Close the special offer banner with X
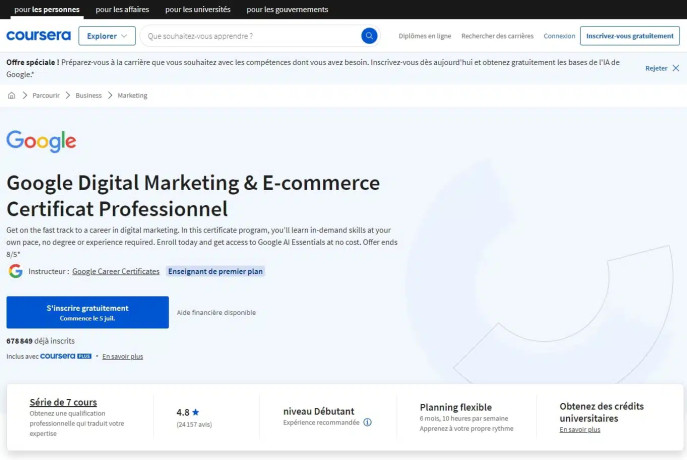The height and width of the screenshot is (460, 687). (x=676, y=68)
